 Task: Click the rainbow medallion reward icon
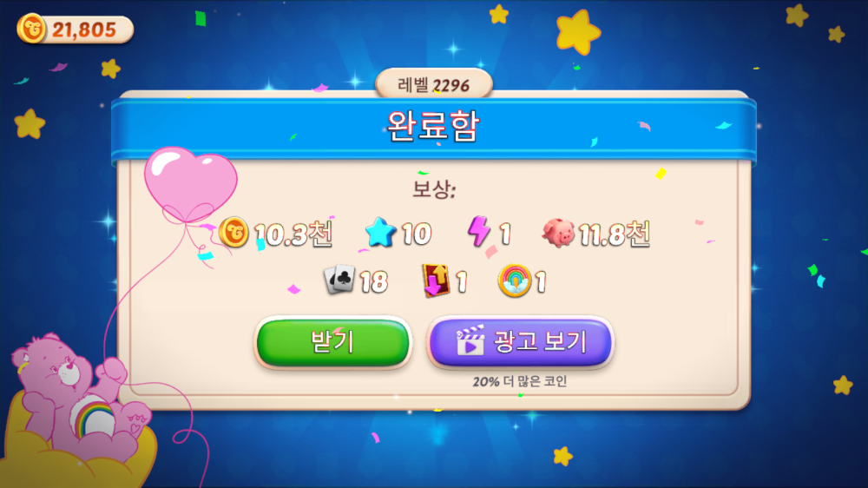[x=514, y=280]
